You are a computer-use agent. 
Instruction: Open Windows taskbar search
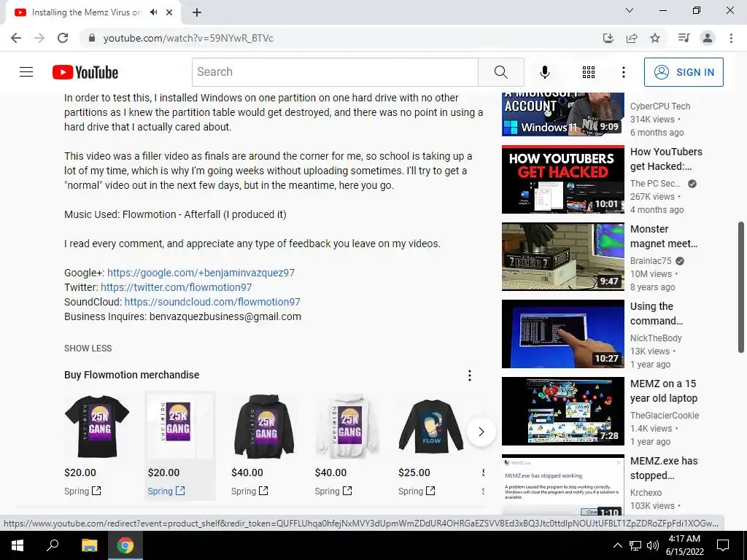click(53, 545)
